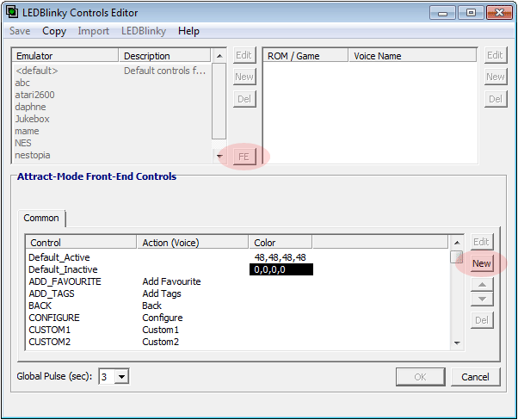The image size is (518, 420).
Task: Maximize the LEDBlinky Controls Editor window
Action: tap(471, 13)
